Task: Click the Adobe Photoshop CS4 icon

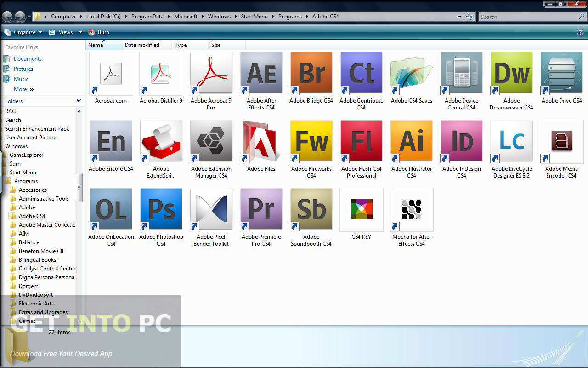Action: pos(161,210)
